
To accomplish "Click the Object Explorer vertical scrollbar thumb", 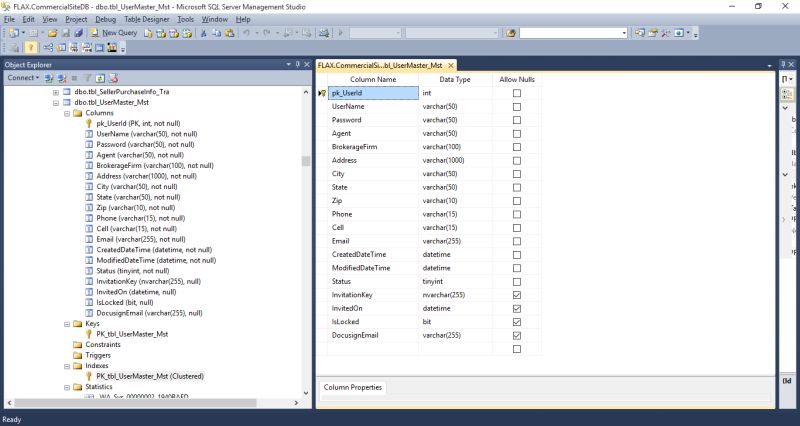I will point(306,161).
